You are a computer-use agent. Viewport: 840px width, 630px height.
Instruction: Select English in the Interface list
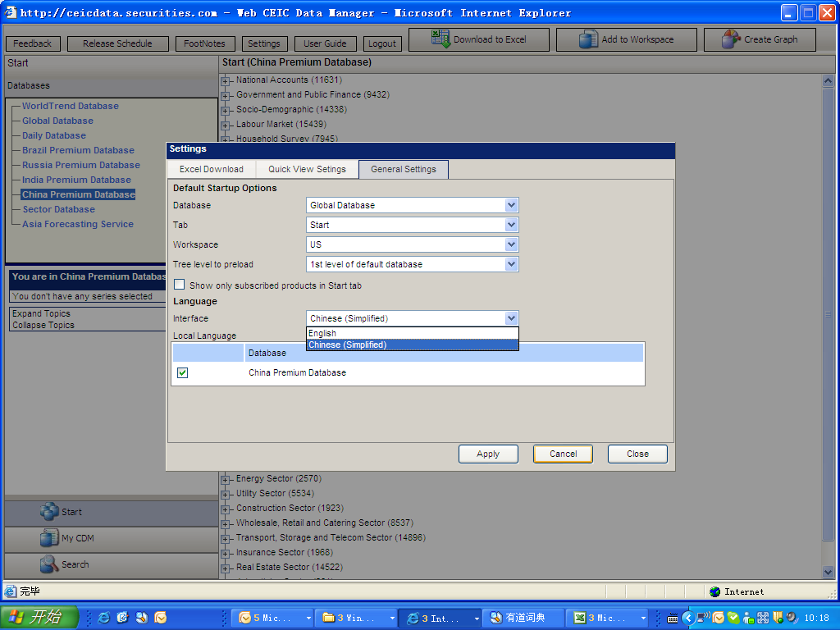[x=322, y=333]
